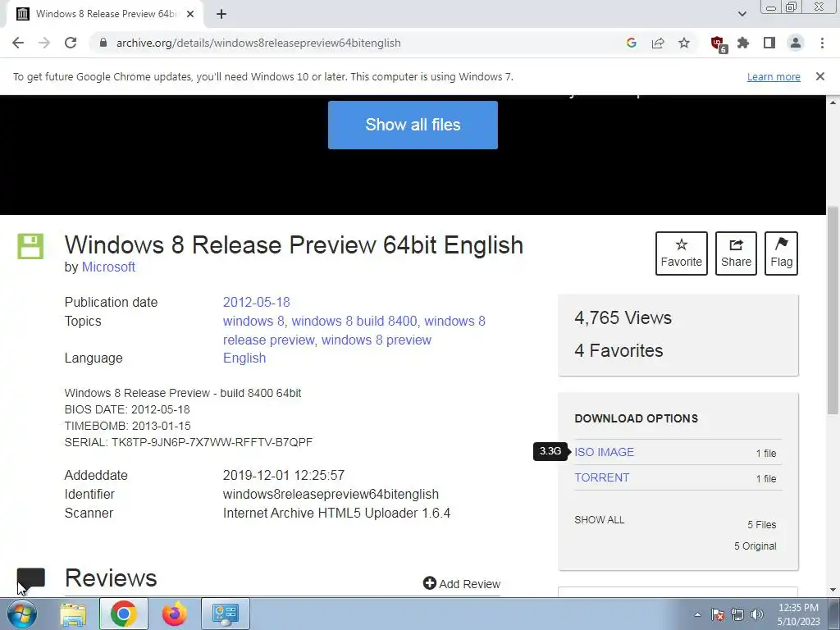Click the Reviews speech bubble icon
Image resolution: width=840 pixels, height=630 pixels.
[x=31, y=580]
